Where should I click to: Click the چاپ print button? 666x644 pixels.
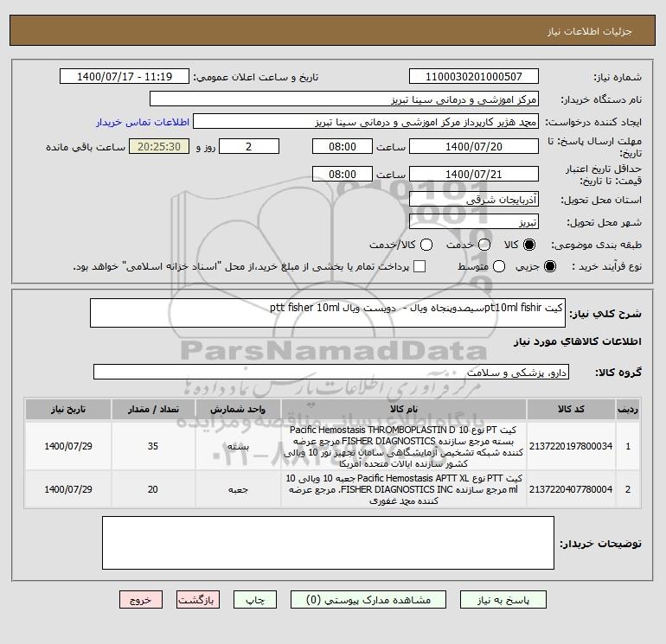[255, 600]
